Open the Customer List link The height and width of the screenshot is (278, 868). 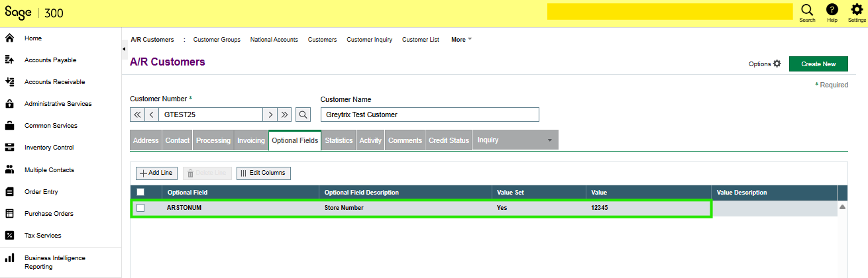tap(421, 40)
